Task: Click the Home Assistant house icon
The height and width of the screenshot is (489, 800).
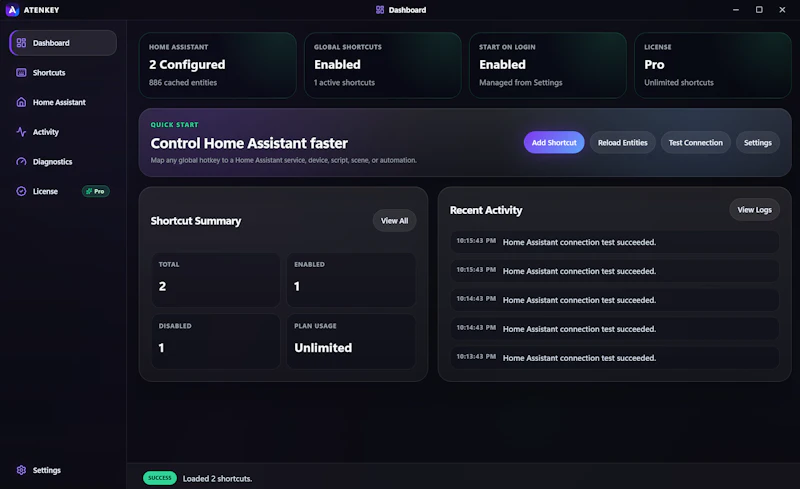Action: [21, 102]
